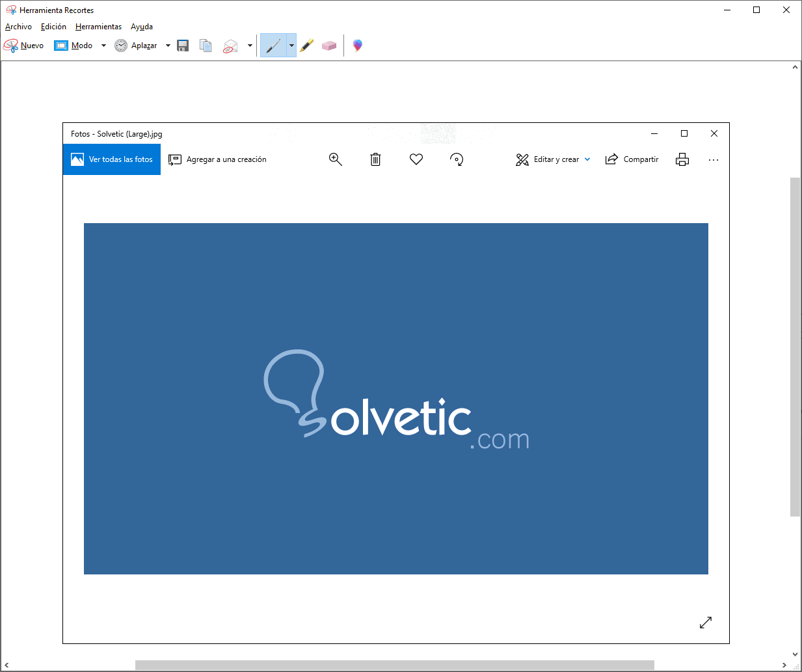Edit with Paint 3D icon

[x=357, y=46]
